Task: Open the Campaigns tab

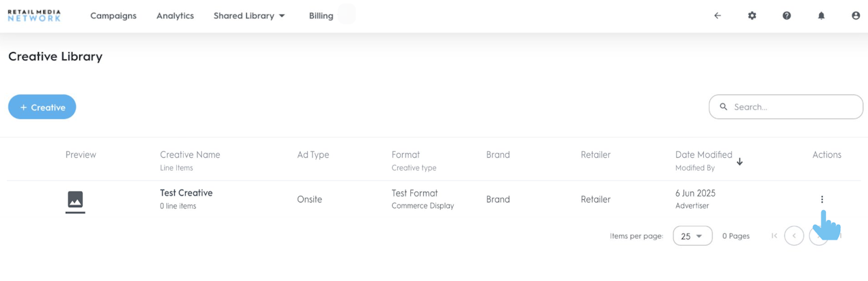Action: [113, 16]
